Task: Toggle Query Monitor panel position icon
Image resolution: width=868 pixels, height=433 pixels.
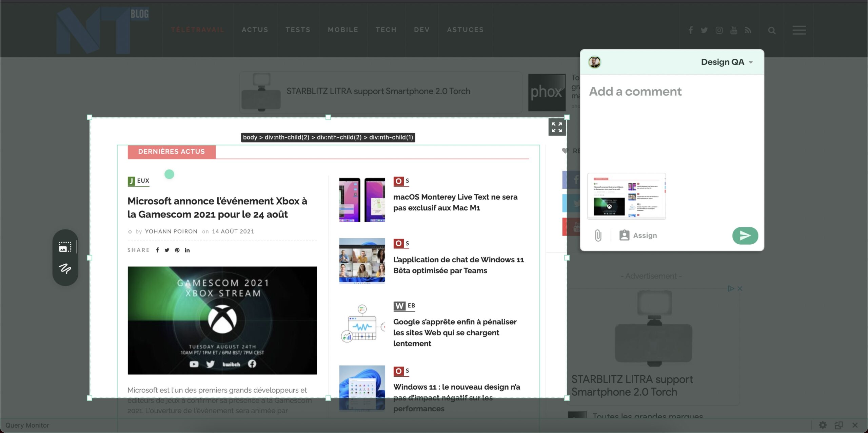Action: [x=839, y=425]
